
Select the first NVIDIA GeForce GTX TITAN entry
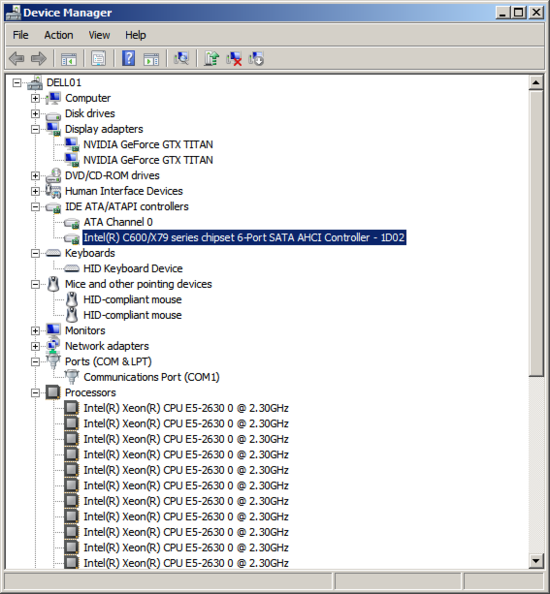(148, 144)
